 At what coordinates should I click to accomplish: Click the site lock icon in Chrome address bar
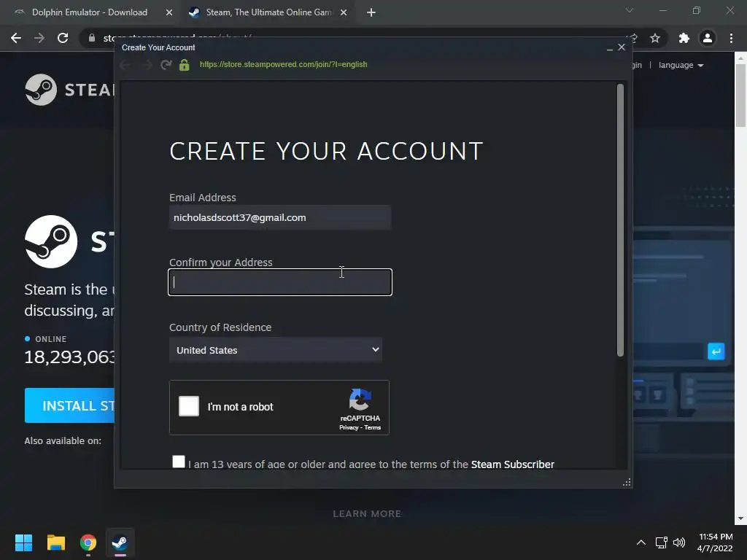tap(92, 38)
